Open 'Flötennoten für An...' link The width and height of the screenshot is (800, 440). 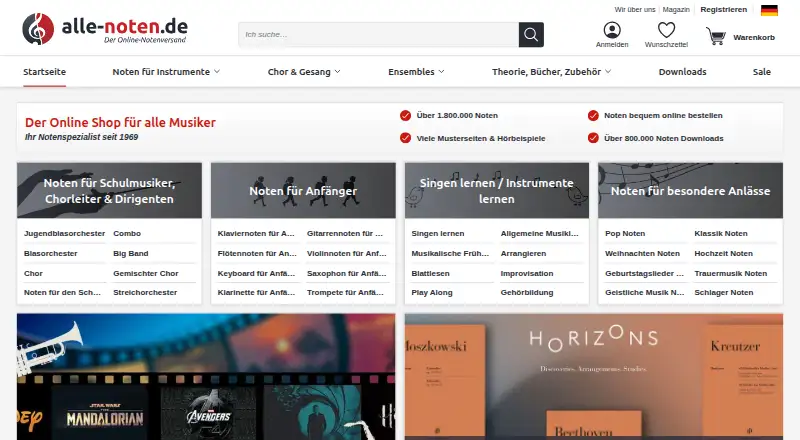point(257,253)
